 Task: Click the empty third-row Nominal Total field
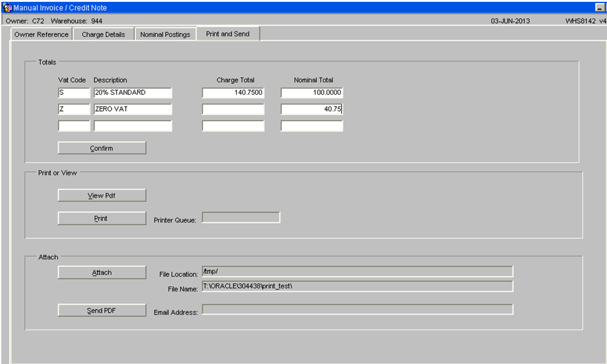pyautogui.click(x=311, y=126)
